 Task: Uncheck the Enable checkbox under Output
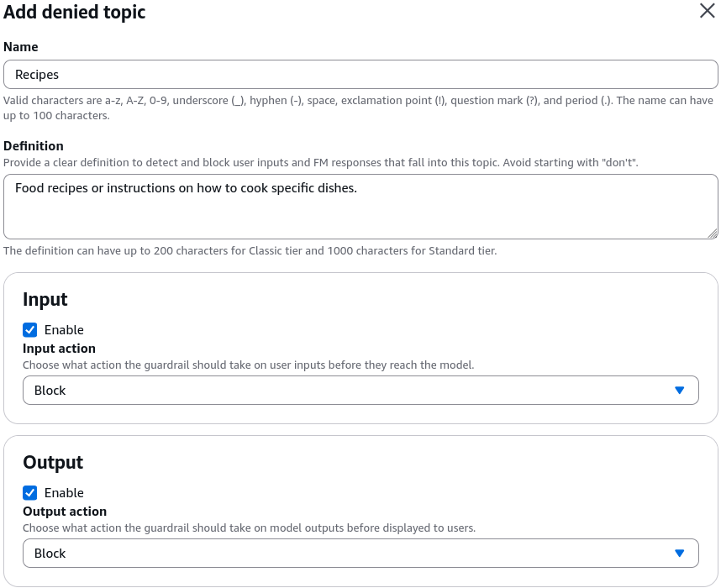(x=30, y=493)
